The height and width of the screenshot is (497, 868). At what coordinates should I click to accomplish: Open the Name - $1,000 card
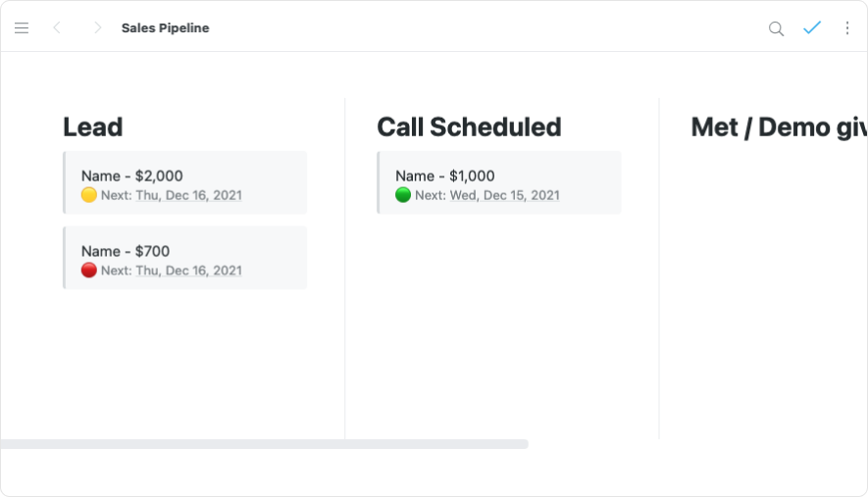(x=445, y=175)
